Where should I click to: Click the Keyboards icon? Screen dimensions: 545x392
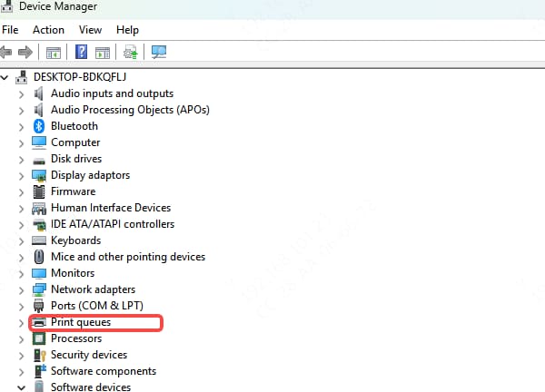39,240
